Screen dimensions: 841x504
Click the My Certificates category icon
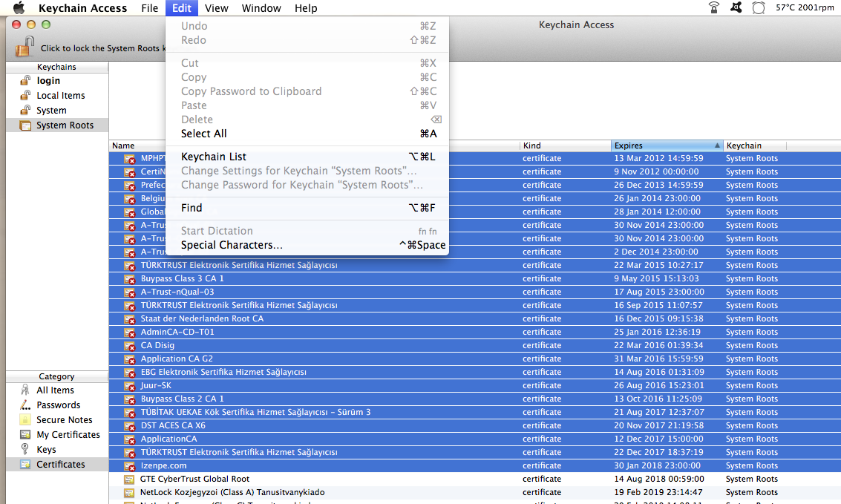click(25, 434)
